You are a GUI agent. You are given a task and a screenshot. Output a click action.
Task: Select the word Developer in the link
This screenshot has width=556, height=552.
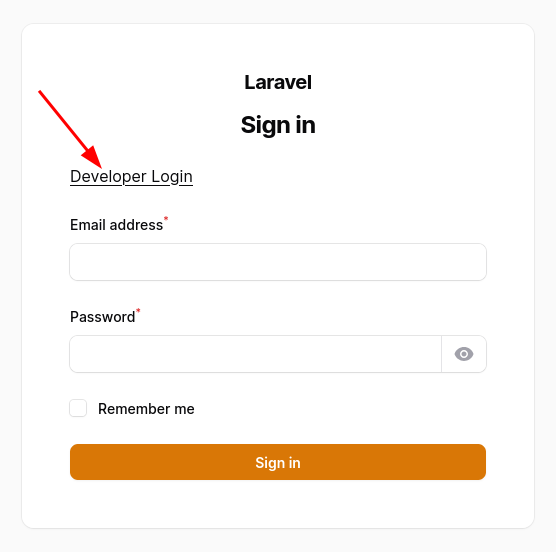coord(108,177)
